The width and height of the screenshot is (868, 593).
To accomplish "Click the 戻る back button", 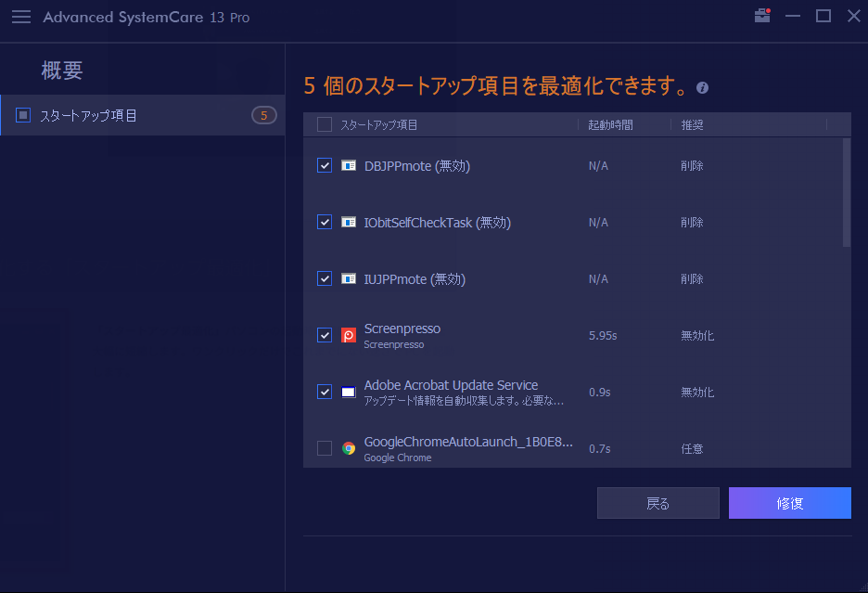I will [658, 503].
